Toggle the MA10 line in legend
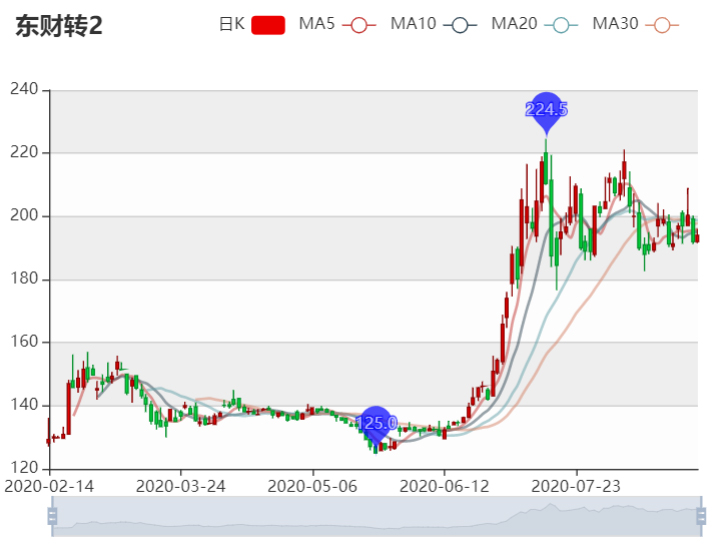This screenshot has width=714, height=548. pyautogui.click(x=434, y=25)
